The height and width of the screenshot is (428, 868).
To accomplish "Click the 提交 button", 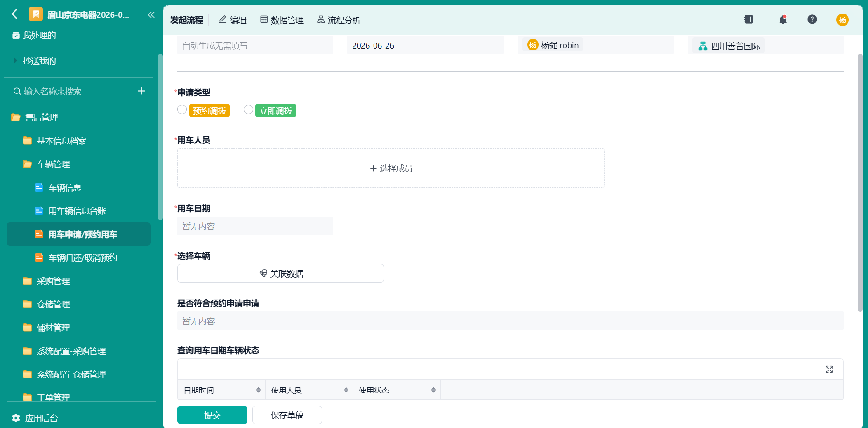I will 212,415.
